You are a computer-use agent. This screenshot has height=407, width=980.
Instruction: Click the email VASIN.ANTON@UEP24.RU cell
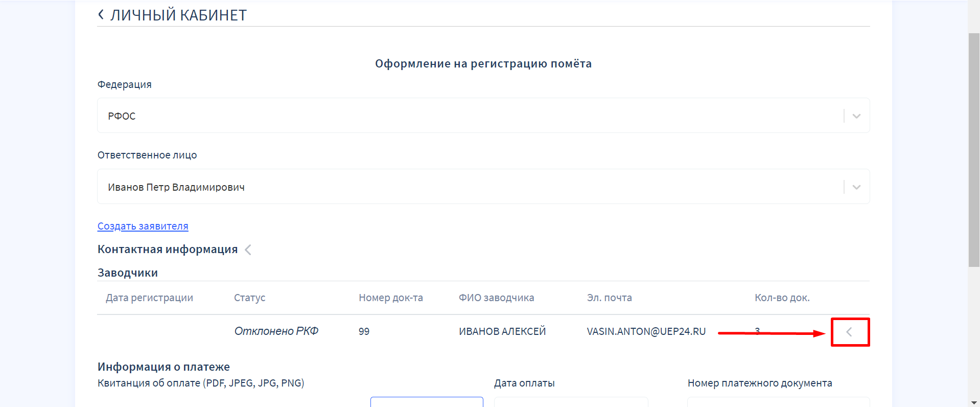(x=646, y=331)
